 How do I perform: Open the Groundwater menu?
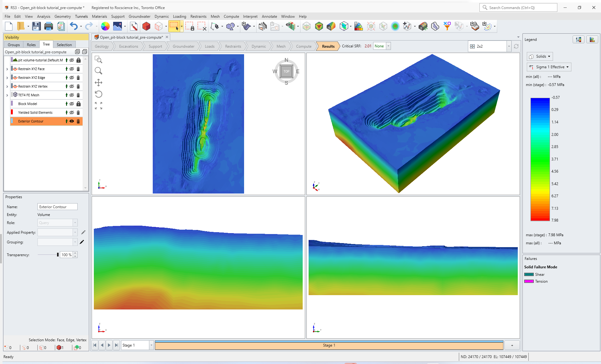coord(139,17)
